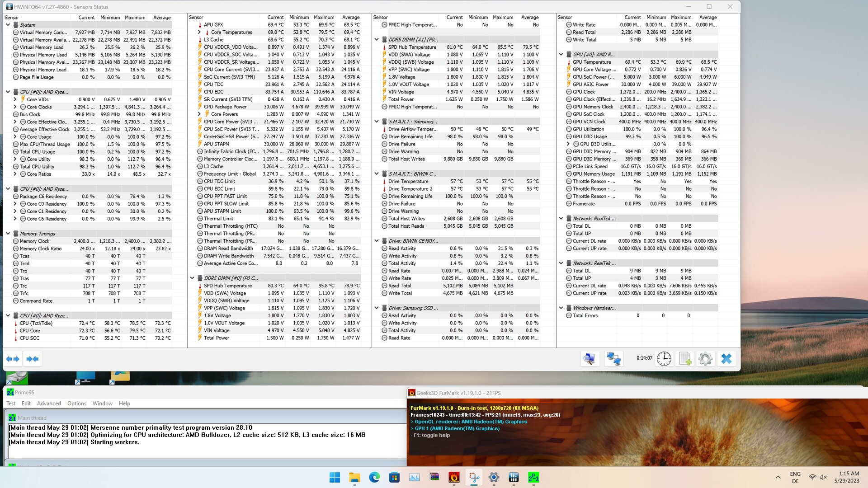Viewport: 868px width, 488px height.
Task: Click ENG DE language indicator
Action: coord(795,477)
